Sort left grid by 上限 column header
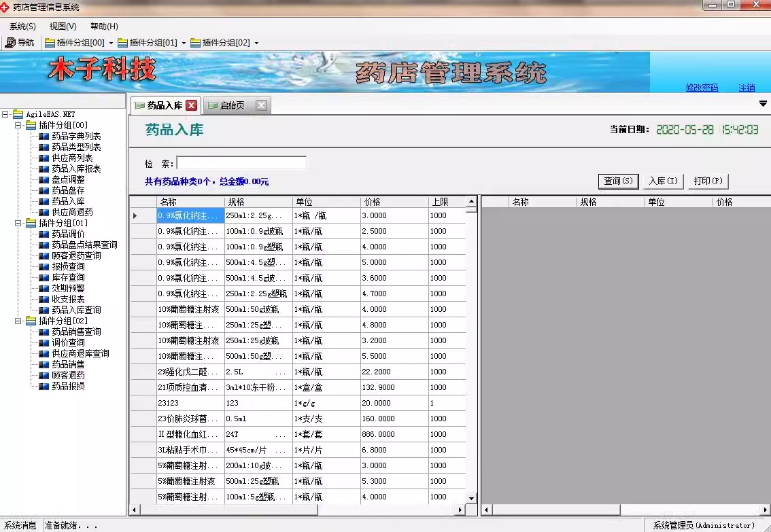The width and height of the screenshot is (771, 532). (x=447, y=202)
